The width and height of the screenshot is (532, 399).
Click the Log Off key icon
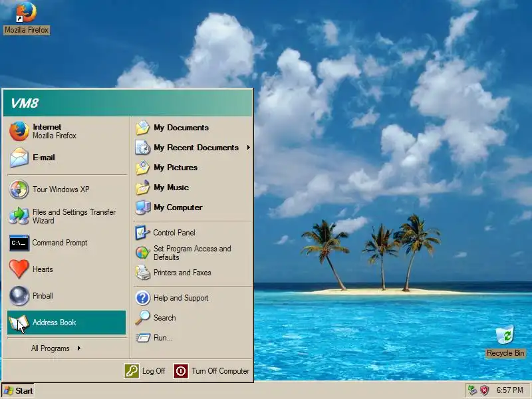point(132,371)
